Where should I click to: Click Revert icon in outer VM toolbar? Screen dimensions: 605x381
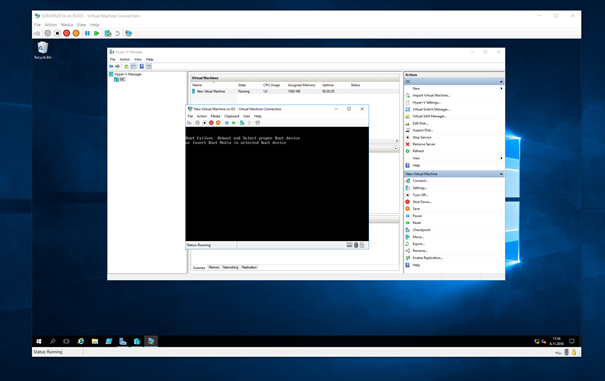117,33
